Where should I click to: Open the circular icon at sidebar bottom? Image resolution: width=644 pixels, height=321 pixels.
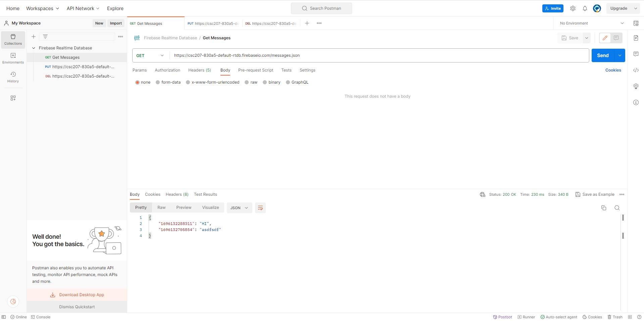pos(13,302)
